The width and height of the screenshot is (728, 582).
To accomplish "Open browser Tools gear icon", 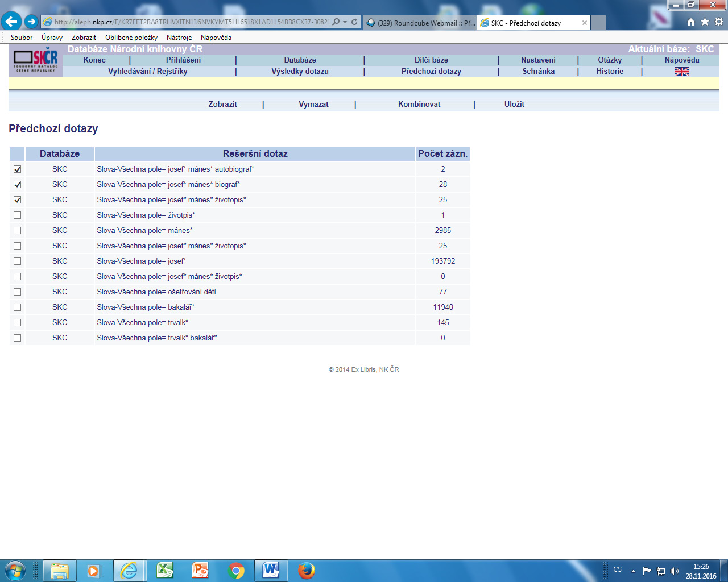I will pyautogui.click(x=719, y=22).
